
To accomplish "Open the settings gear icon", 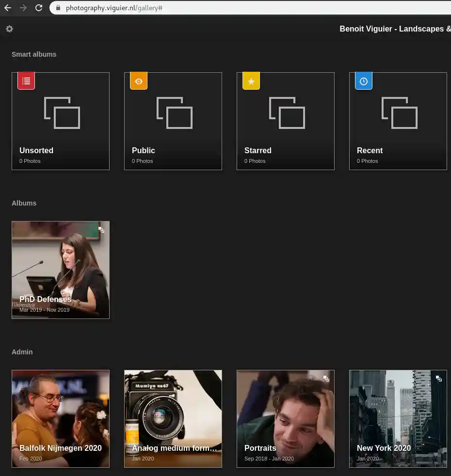I will point(9,29).
